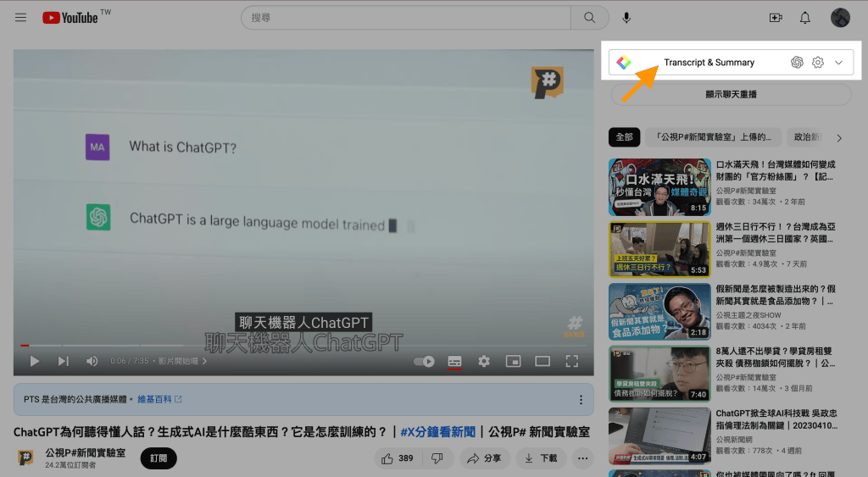This screenshot has height=477, width=868.
Task: Focus the 搜尋 search field
Action: point(406,18)
